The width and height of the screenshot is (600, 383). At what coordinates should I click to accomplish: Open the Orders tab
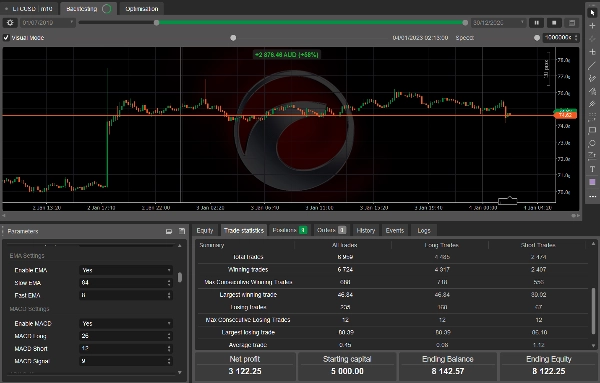331,230
